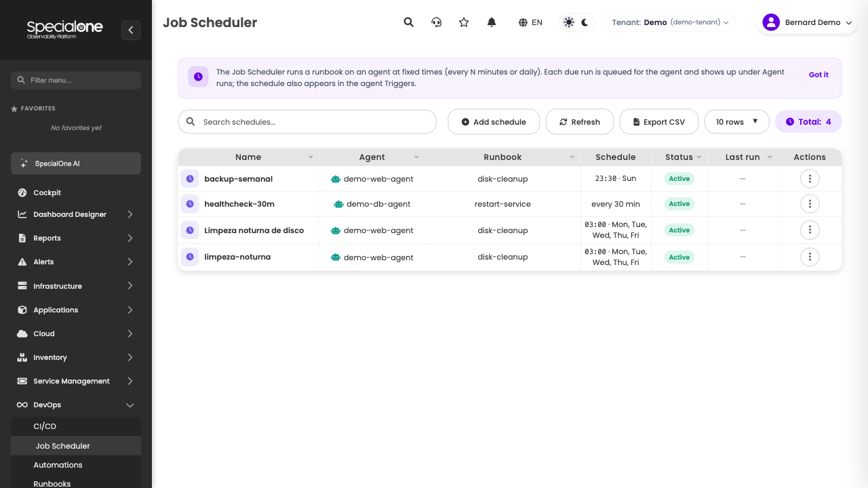Click the clock icon in info banner

coord(198,77)
